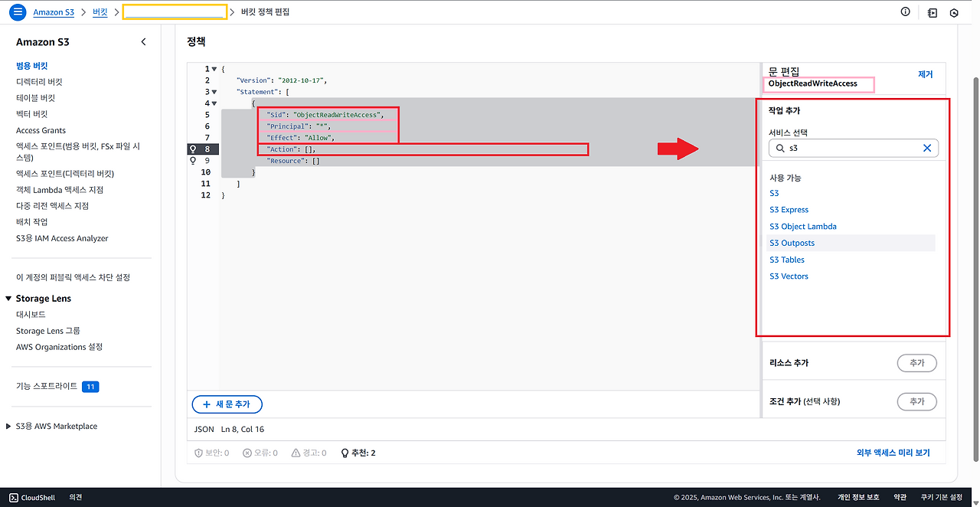Viewport: 980px width, 507px height.
Task: Go to 버킷 breadcrumb link
Action: click(100, 12)
